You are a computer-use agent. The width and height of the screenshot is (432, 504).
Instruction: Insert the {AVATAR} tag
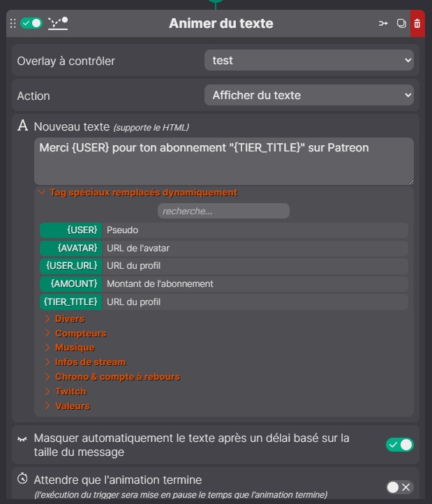coord(71,249)
